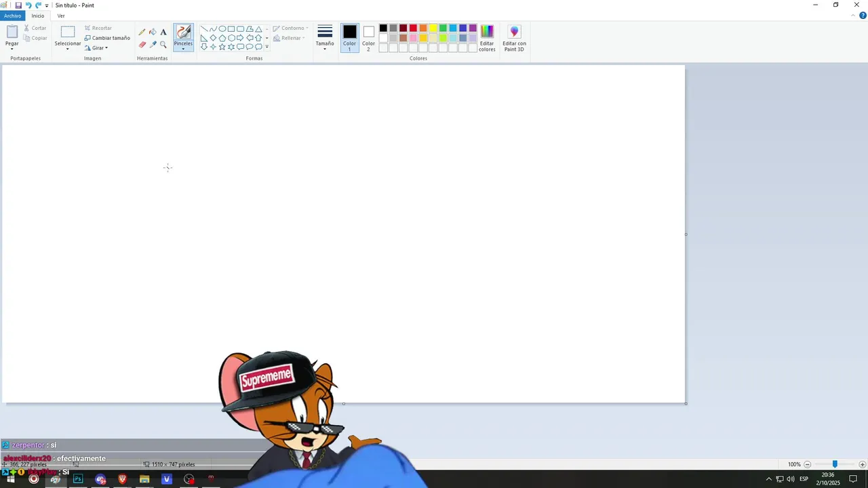Viewport: 868px width, 488px height.
Task: Select Color 2 background box
Action: pos(368,38)
